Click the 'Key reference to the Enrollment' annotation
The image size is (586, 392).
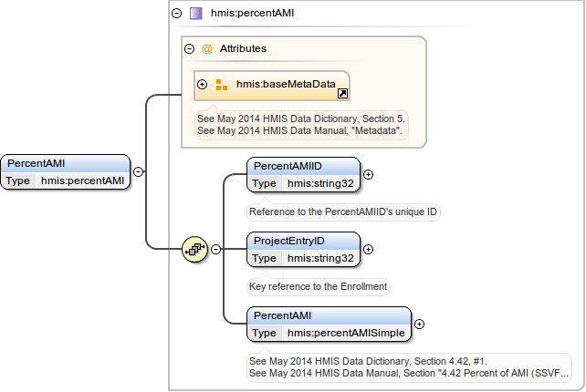coord(319,286)
